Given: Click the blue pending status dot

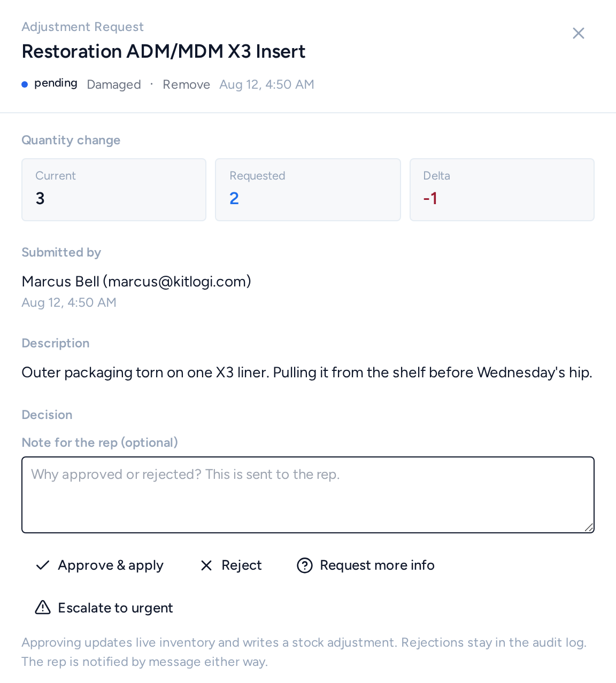Looking at the screenshot, I should pyautogui.click(x=25, y=84).
